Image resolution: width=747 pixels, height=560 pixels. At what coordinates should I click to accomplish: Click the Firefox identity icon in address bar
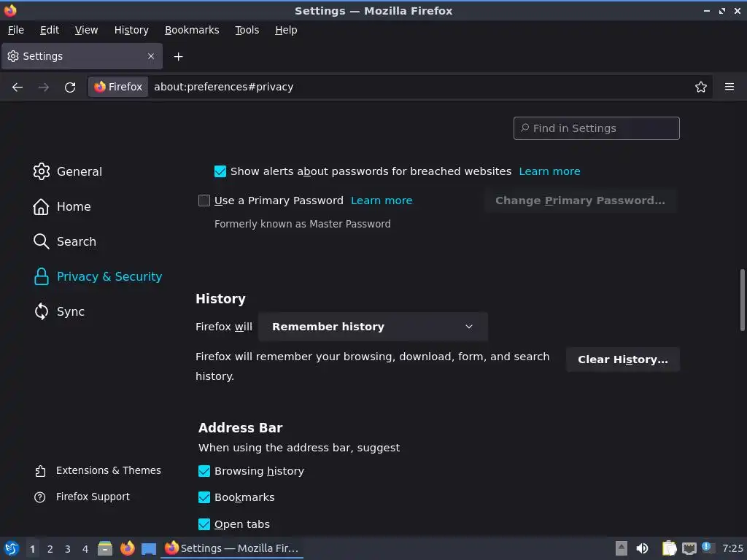[118, 87]
